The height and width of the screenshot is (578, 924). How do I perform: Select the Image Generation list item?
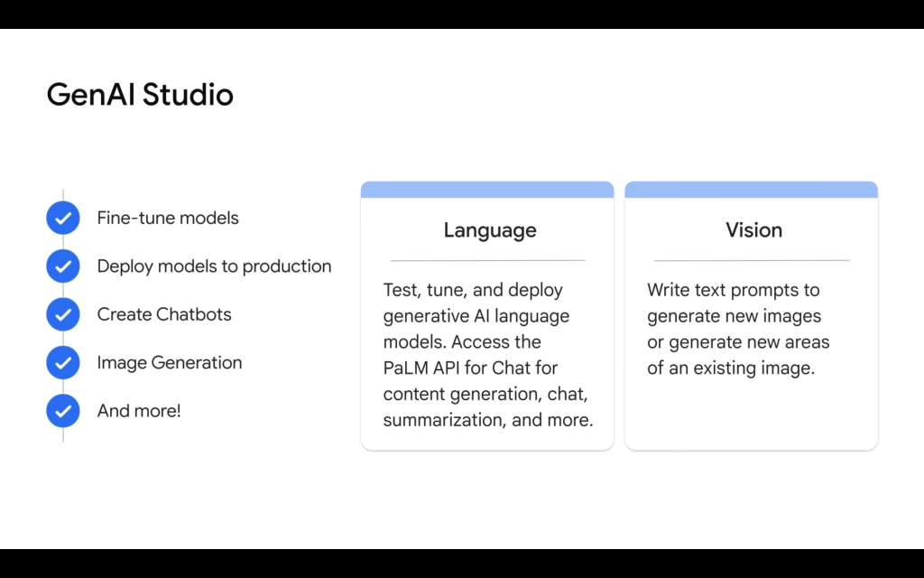(x=170, y=363)
